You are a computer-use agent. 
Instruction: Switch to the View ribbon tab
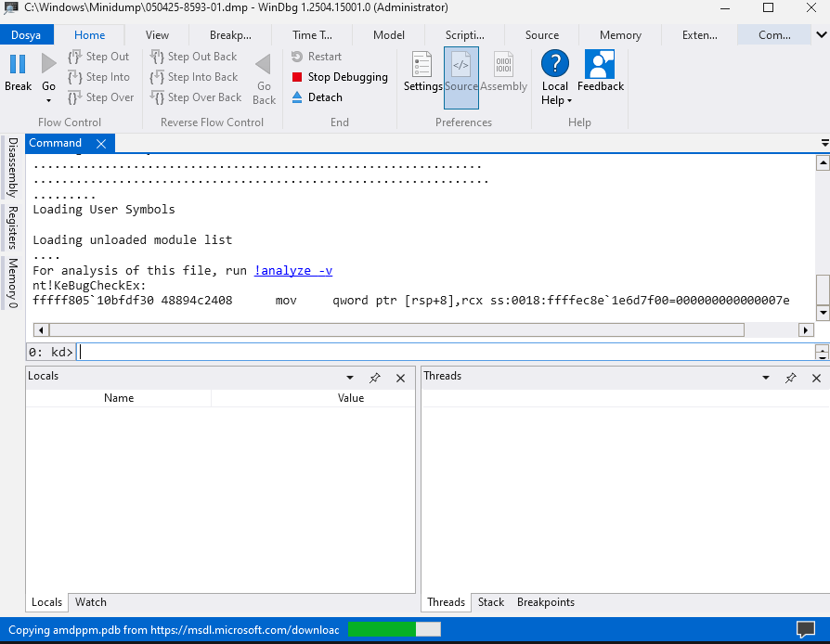pos(157,35)
